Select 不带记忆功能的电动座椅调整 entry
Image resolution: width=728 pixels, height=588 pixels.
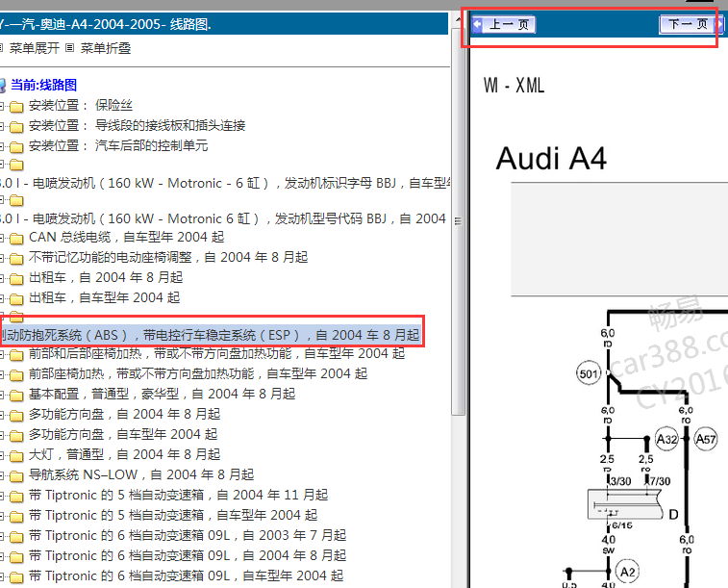(x=168, y=257)
